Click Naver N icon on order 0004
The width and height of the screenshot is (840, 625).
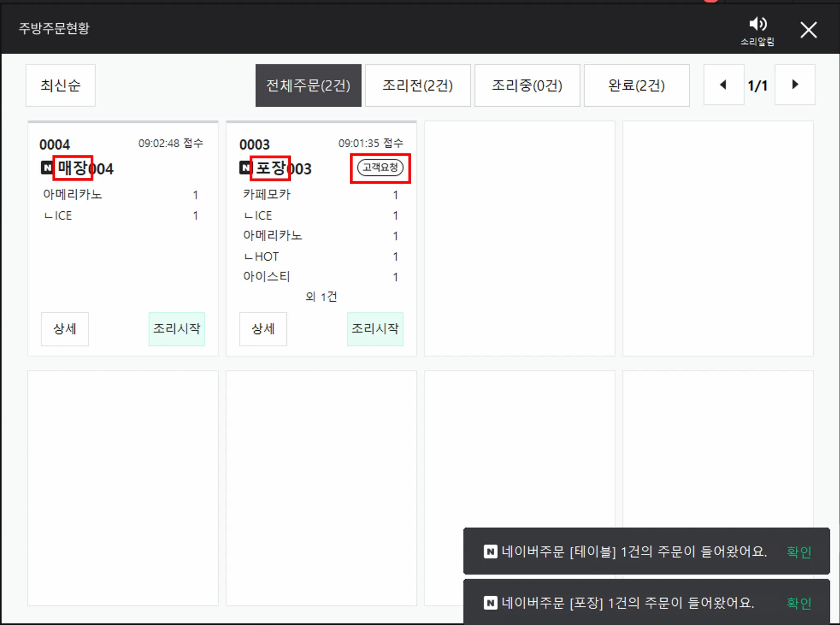pyautogui.click(x=47, y=167)
